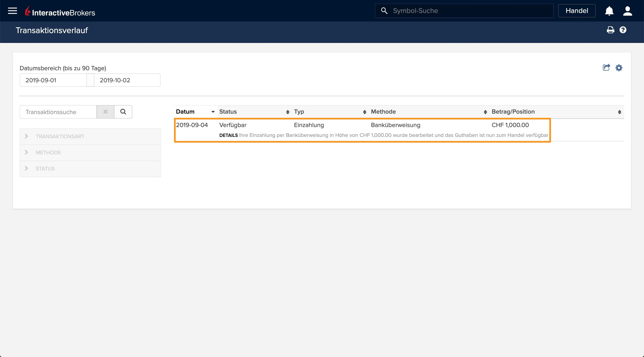Click the Handel button
644x357 pixels.
pos(576,11)
